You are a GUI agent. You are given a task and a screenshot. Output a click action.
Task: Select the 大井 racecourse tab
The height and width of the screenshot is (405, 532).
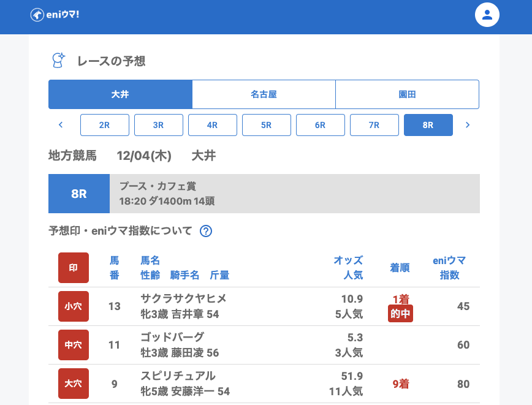[x=120, y=94]
